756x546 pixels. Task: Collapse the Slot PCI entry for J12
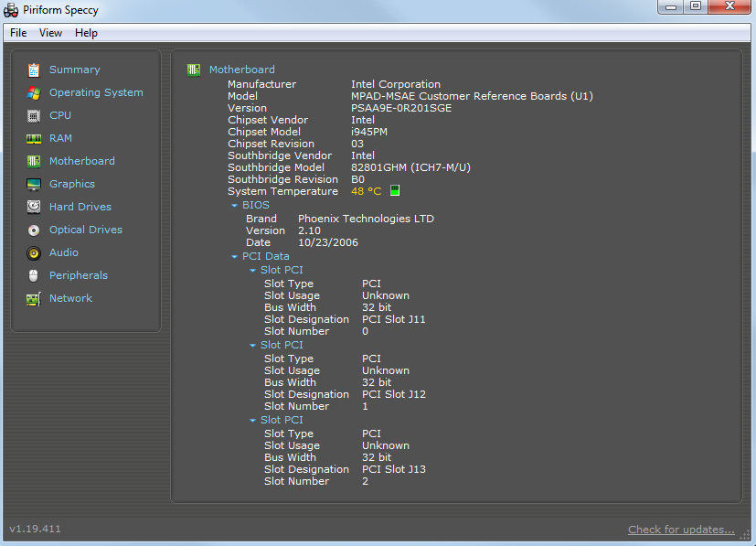click(252, 346)
